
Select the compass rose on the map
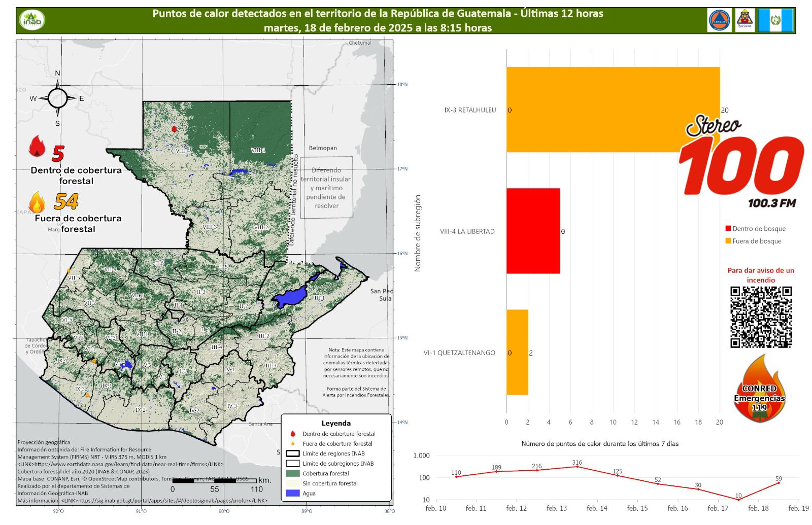(57, 98)
